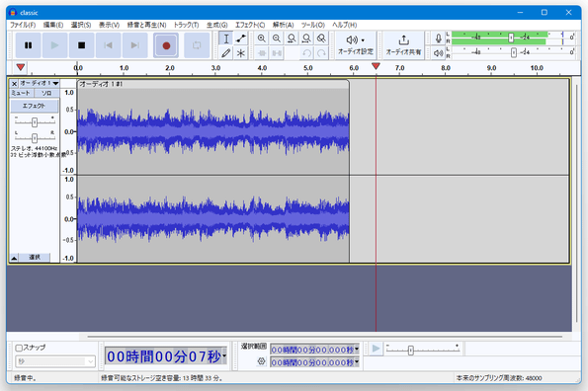Click the Redo arrow icon
The image size is (588, 391).
(x=321, y=52)
